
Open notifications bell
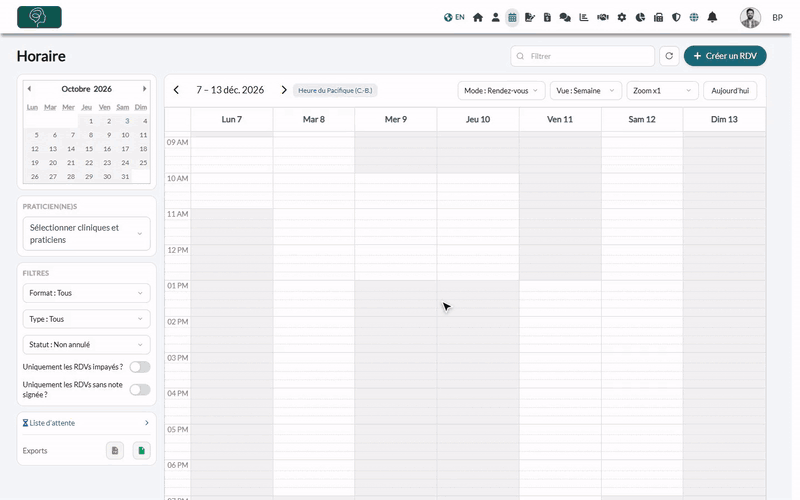(x=712, y=17)
